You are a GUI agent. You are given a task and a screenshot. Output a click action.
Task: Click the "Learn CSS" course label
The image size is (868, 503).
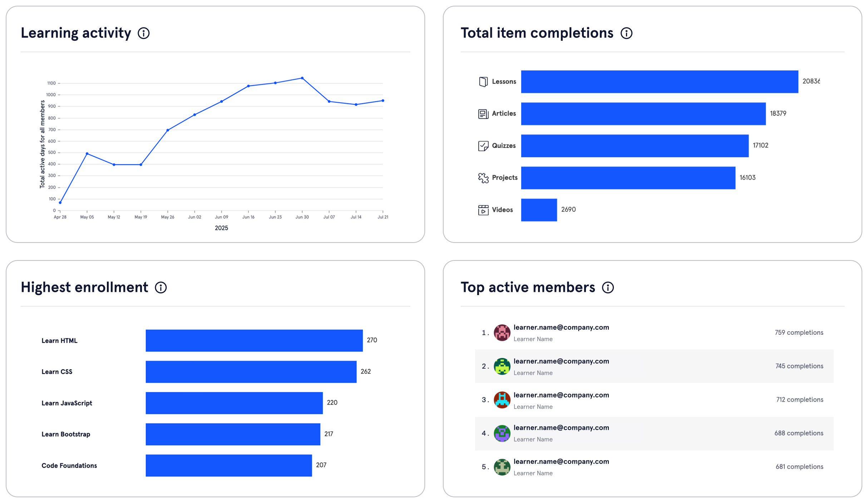(x=57, y=372)
